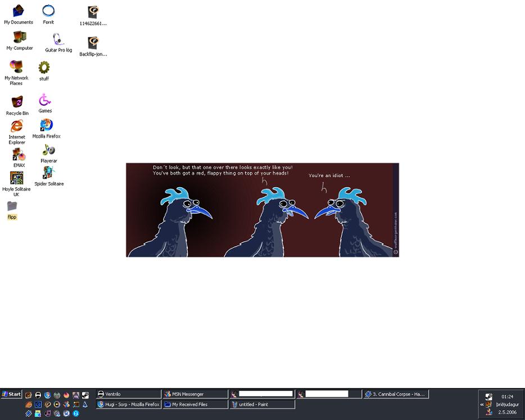Click the Bluetooth icon in quick launch

pos(76,414)
